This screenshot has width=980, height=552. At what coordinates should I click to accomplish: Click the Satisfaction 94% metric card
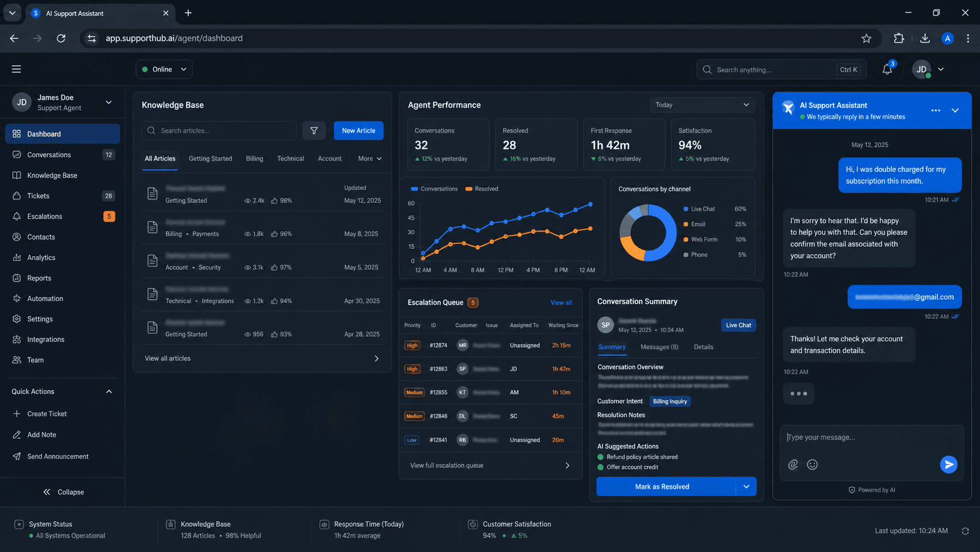[x=713, y=145]
